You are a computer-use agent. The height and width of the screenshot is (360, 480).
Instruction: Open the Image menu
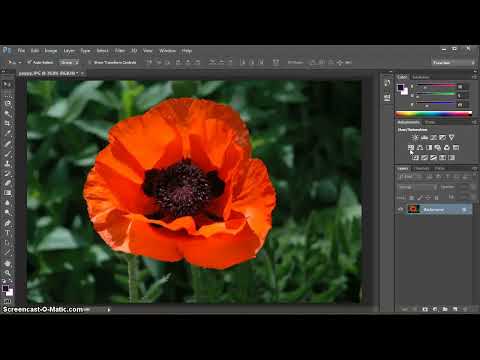coord(51,51)
